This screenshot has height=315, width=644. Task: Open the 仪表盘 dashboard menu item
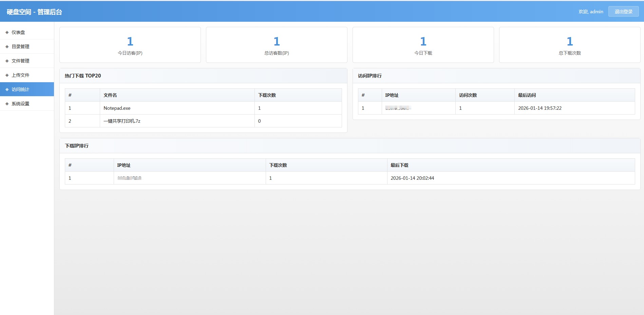tap(18, 33)
